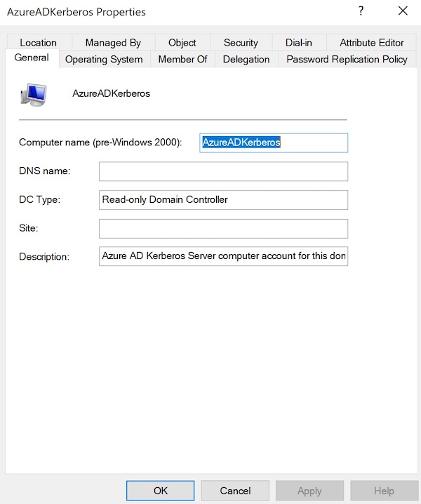The height and width of the screenshot is (504, 421).
Task: Open the Password Replication Policy tab
Action: (347, 59)
